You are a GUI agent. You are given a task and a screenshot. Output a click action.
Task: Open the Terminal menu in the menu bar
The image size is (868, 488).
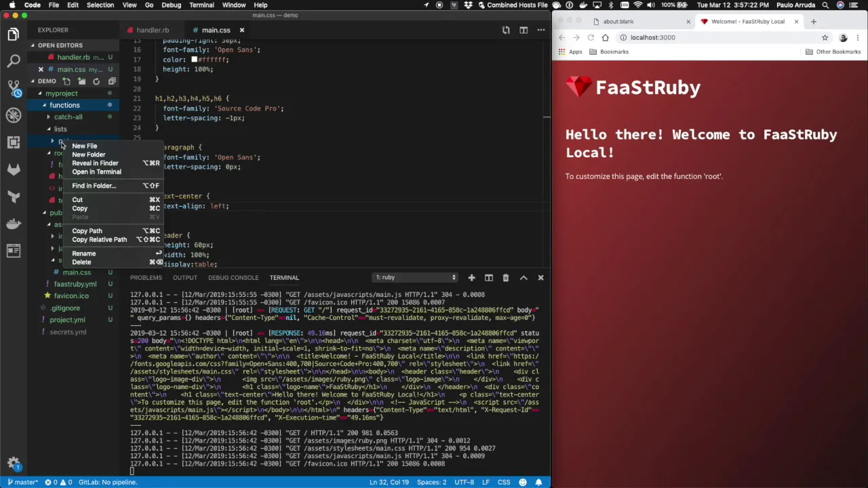(x=201, y=5)
